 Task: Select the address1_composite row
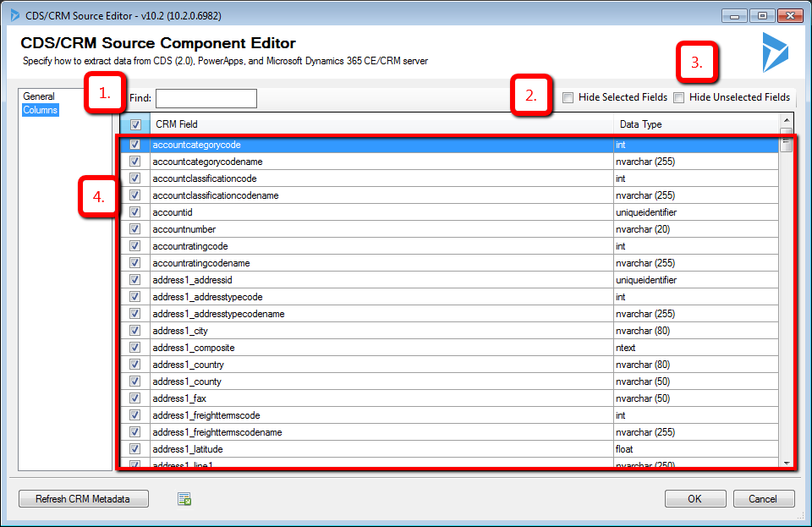point(449,348)
